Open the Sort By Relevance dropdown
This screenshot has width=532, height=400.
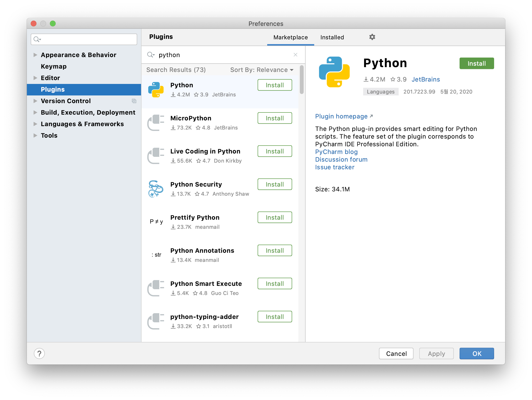[262, 70]
